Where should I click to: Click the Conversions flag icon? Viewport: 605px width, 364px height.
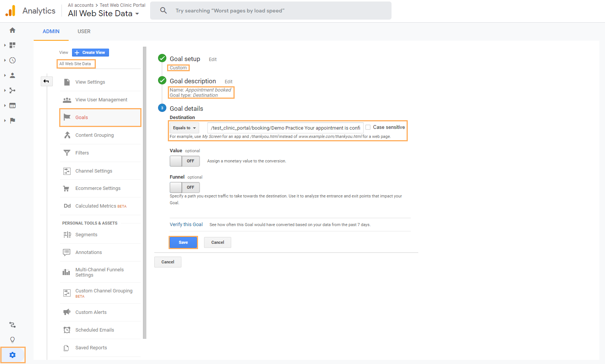click(12, 121)
